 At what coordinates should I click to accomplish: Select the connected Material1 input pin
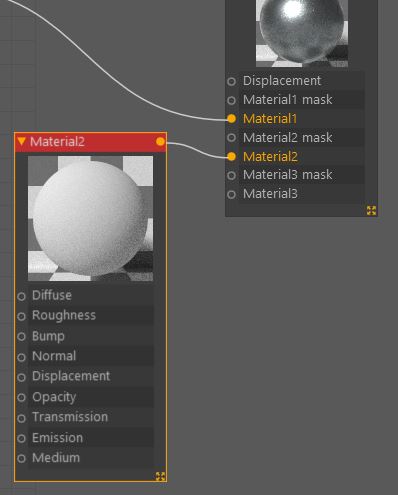232,119
